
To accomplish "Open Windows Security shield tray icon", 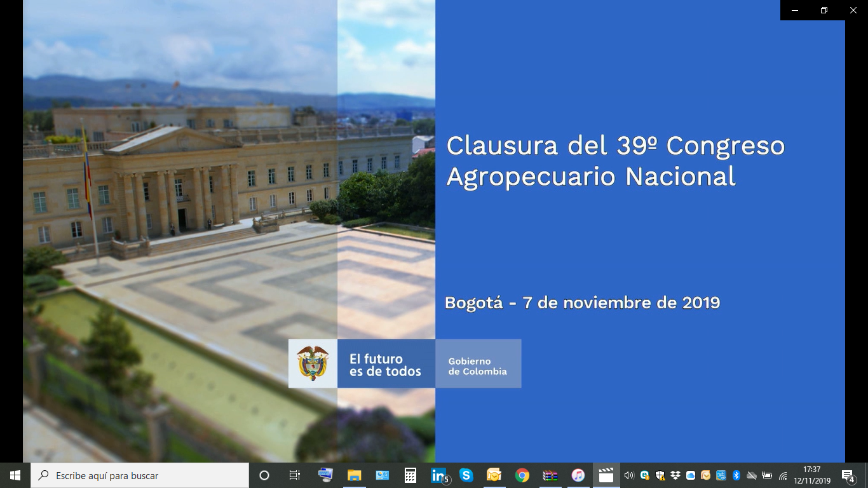I will pos(660,475).
